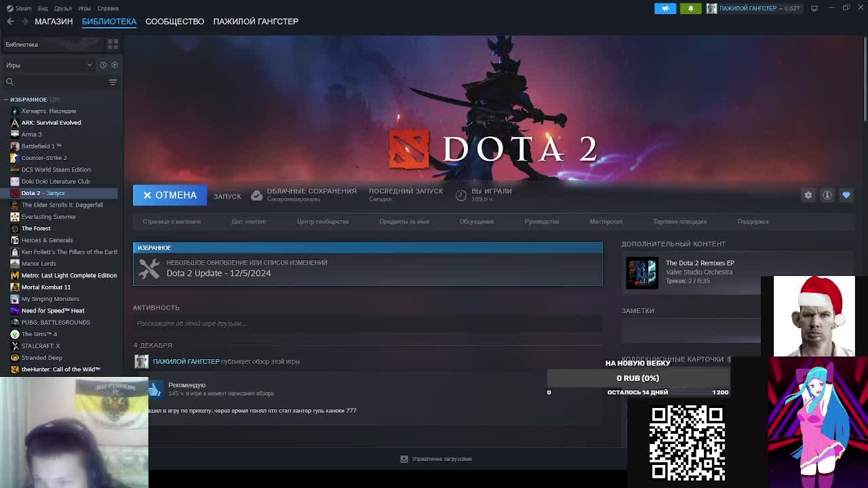Go to the СООБЩЕСТВО tab

(x=175, y=21)
